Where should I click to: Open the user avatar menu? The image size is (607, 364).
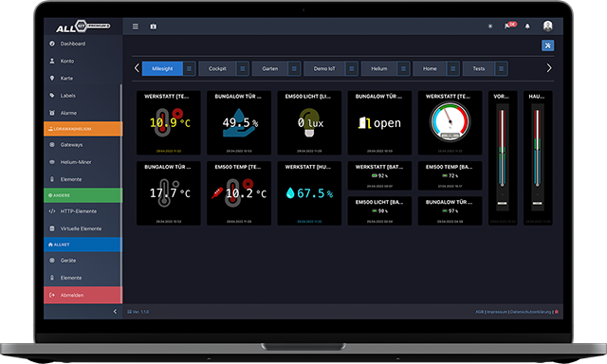pyautogui.click(x=547, y=26)
